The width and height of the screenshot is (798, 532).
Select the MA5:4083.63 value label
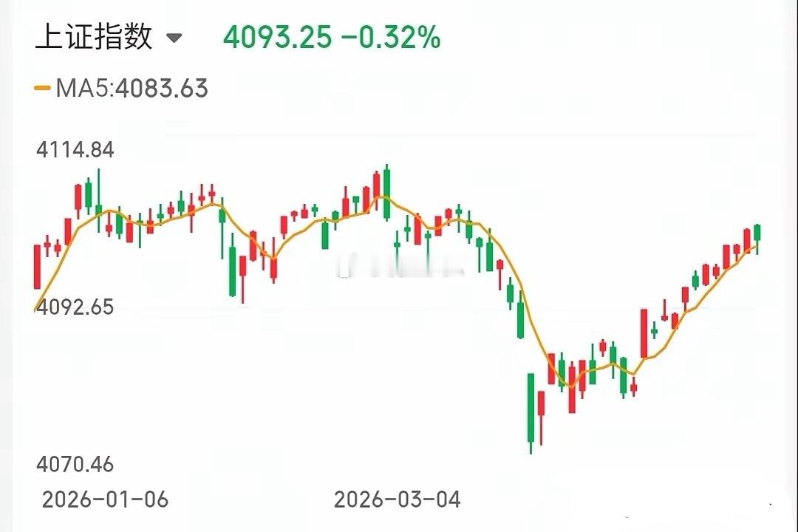(133, 89)
